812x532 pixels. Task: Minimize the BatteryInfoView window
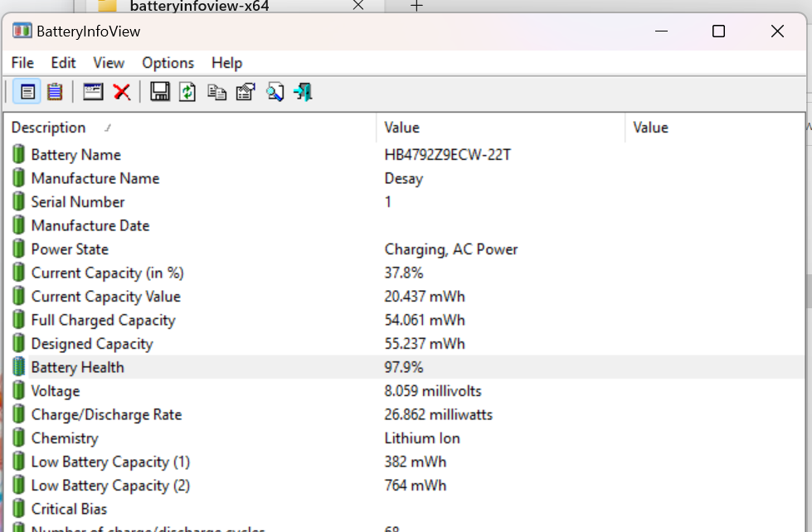[x=661, y=31]
